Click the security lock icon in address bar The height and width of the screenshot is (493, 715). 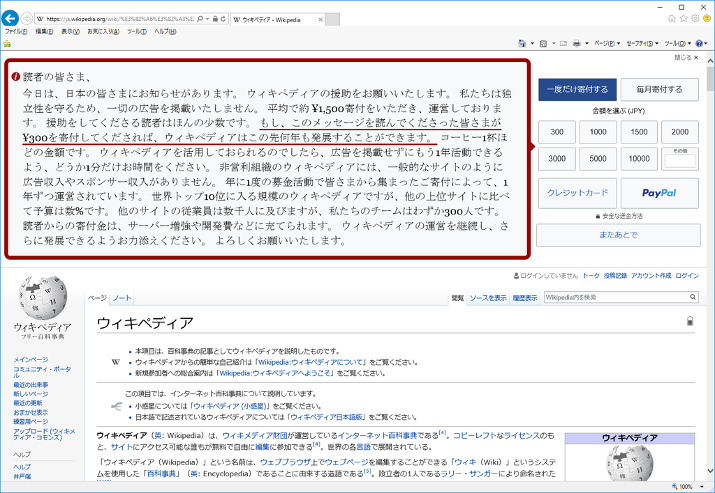(215, 19)
